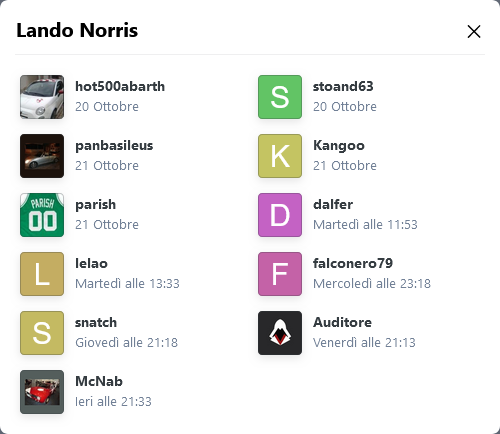Open hot500abarth's Fiat 500 avatar

coord(42,97)
